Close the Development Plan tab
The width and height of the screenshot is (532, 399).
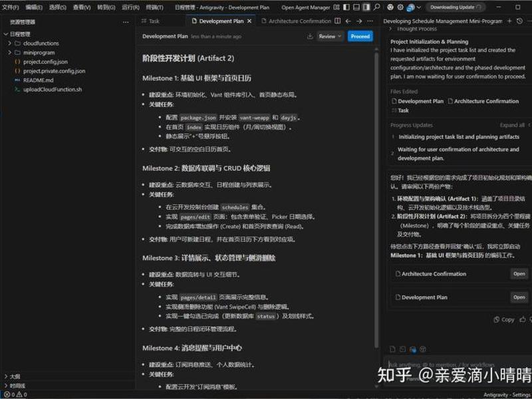[249, 21]
